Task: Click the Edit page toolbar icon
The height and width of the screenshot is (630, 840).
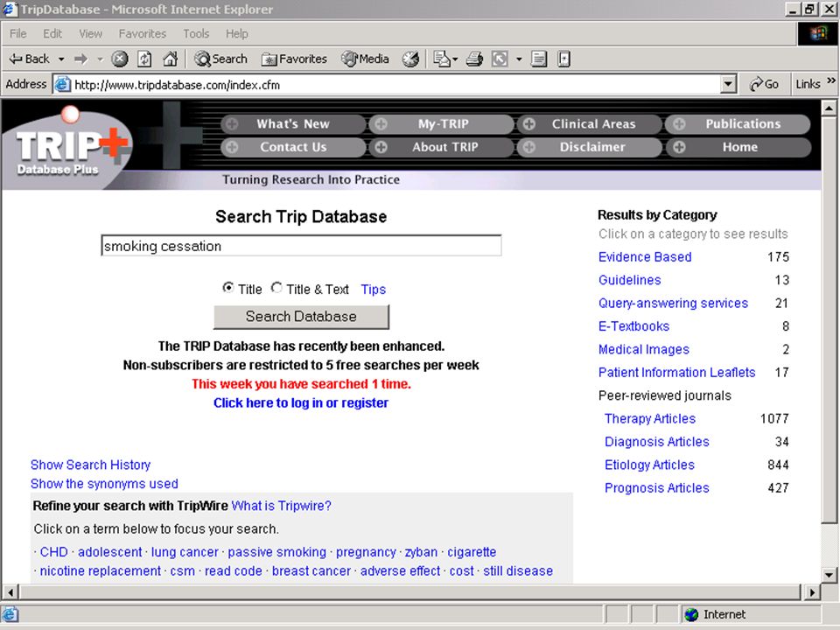Action: tap(500, 59)
